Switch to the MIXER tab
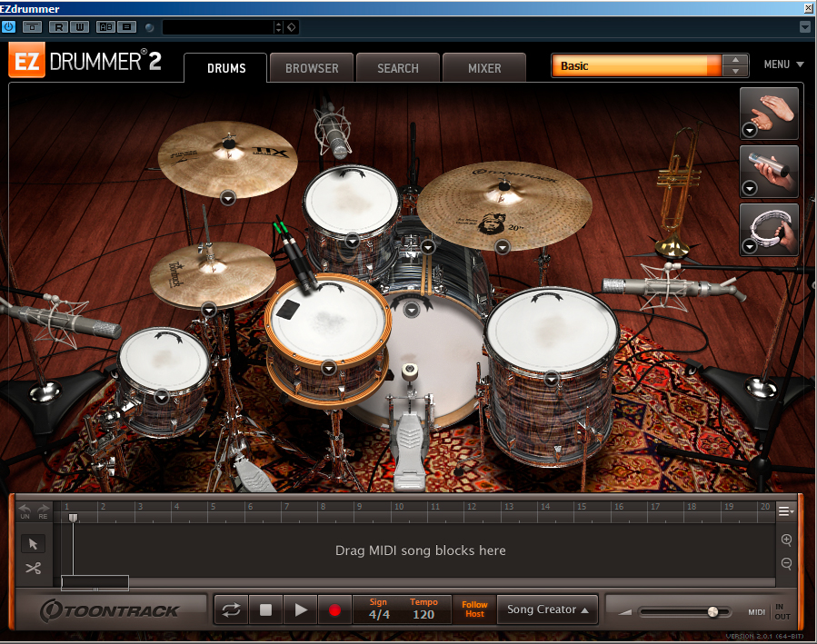The width and height of the screenshot is (817, 644). 484,68
